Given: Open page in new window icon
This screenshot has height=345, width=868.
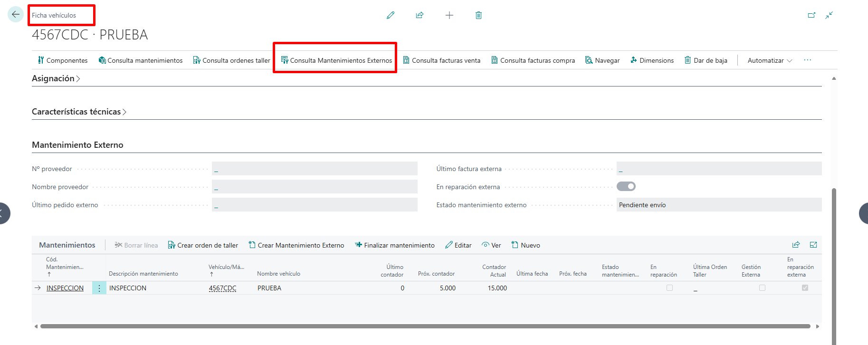Looking at the screenshot, I should pos(811,15).
